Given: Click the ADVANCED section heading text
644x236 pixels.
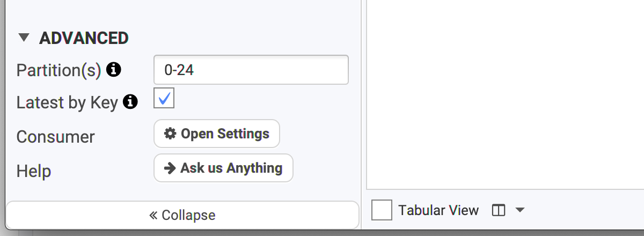Looking at the screenshot, I should point(84,38).
